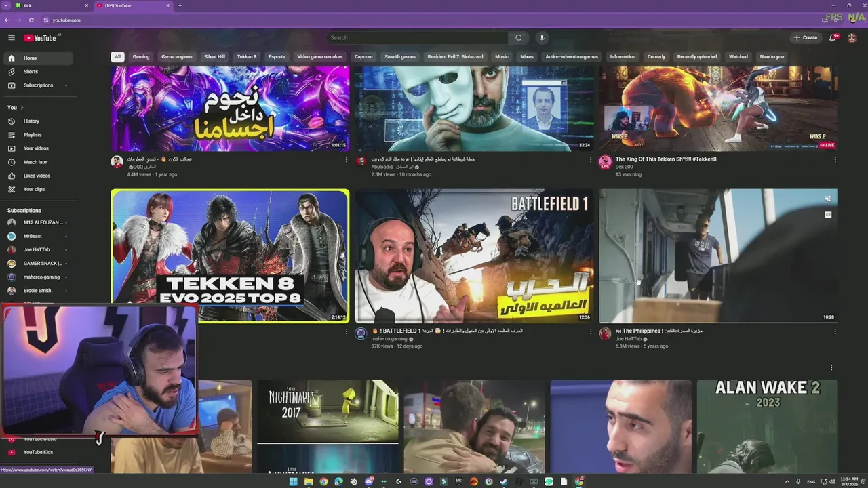Screen dimensions: 868x488
Task: Select the Gaming filter chip
Action: pyautogui.click(x=141, y=57)
